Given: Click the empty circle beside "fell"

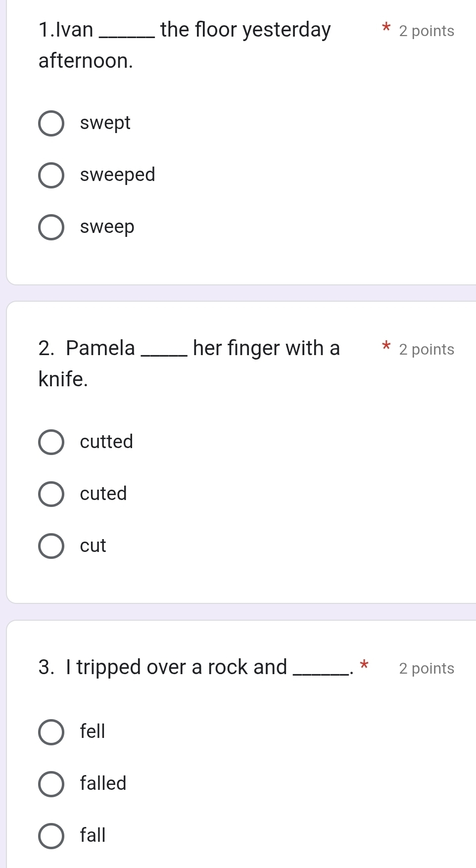Looking at the screenshot, I should pyautogui.click(x=51, y=732).
